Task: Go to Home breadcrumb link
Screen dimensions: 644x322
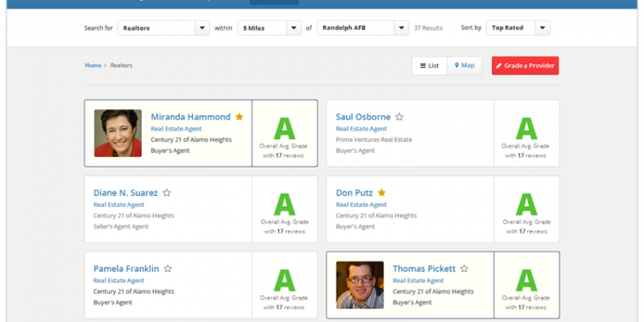Action: 93,65
